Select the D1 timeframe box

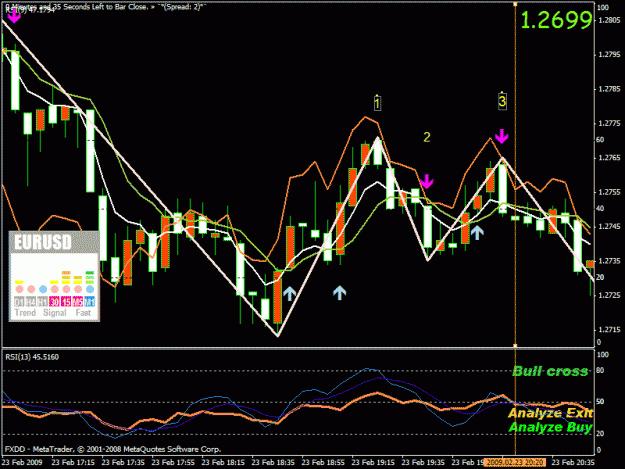pos(19,302)
